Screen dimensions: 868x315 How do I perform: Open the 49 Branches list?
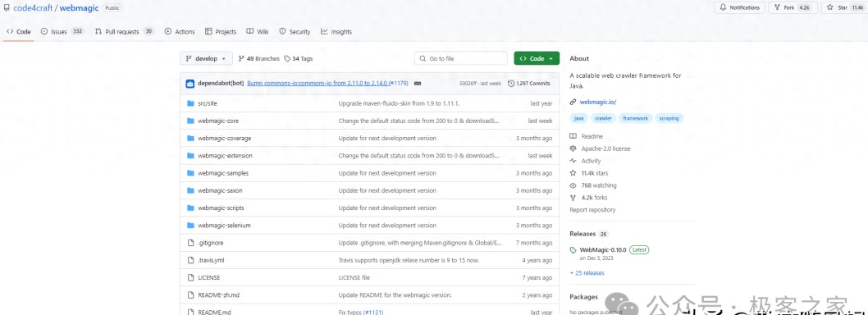click(x=258, y=59)
